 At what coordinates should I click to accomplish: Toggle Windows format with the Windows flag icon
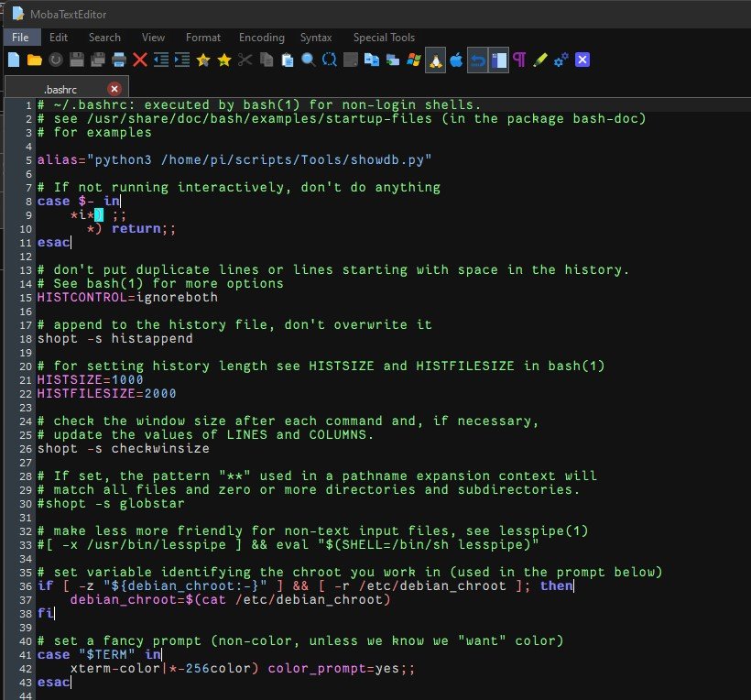click(414, 60)
